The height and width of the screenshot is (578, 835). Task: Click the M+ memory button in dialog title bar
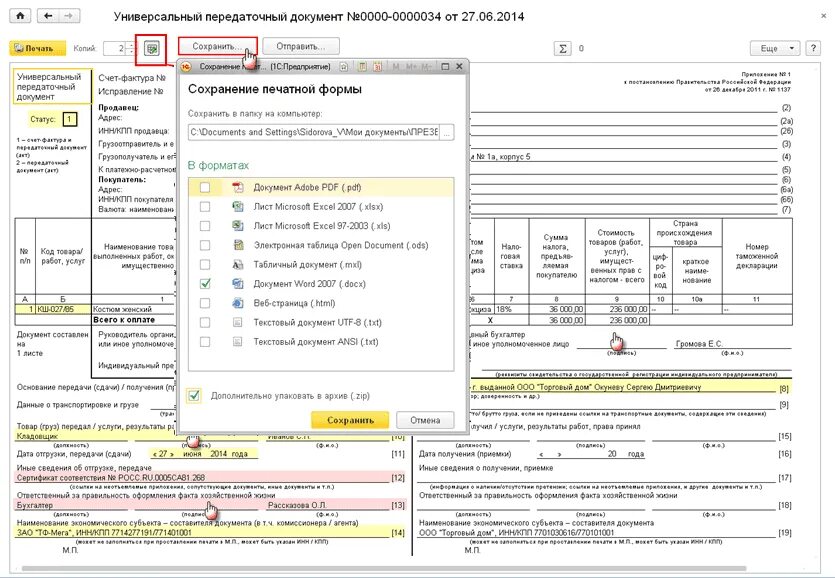click(x=411, y=67)
